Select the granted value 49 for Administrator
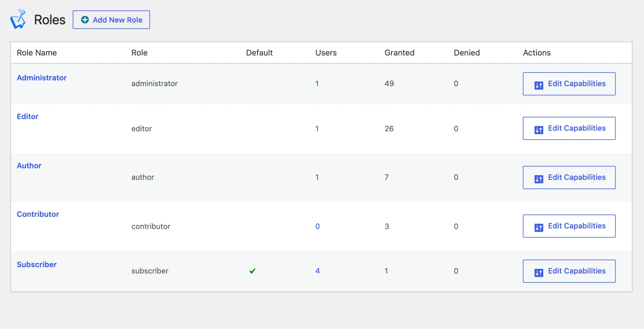Screen dimensions: 644x329 [x=389, y=84]
